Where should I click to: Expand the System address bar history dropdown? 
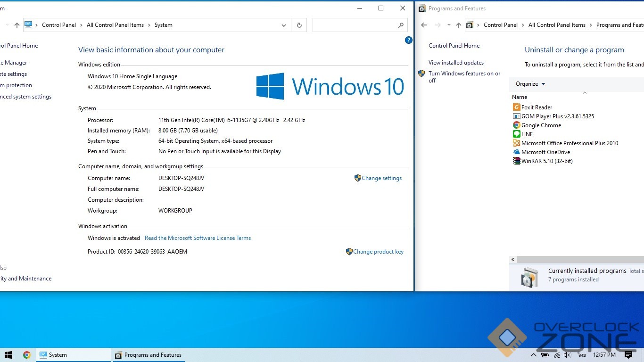pos(284,25)
